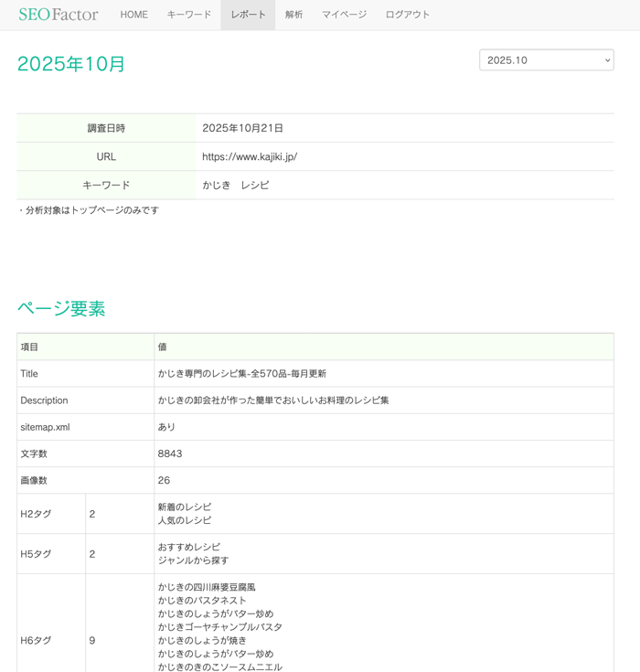Click かじきの四川麻婆豆腐風 in H6 list

(x=206, y=587)
